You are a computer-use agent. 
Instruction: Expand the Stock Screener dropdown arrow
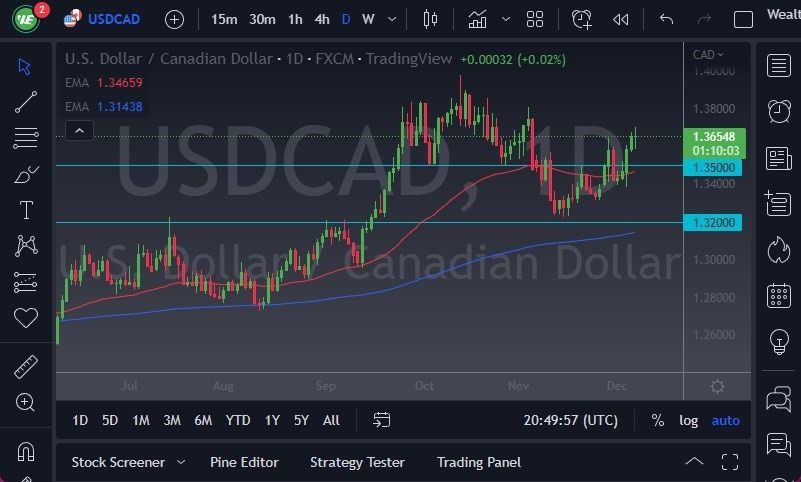[x=181, y=462]
